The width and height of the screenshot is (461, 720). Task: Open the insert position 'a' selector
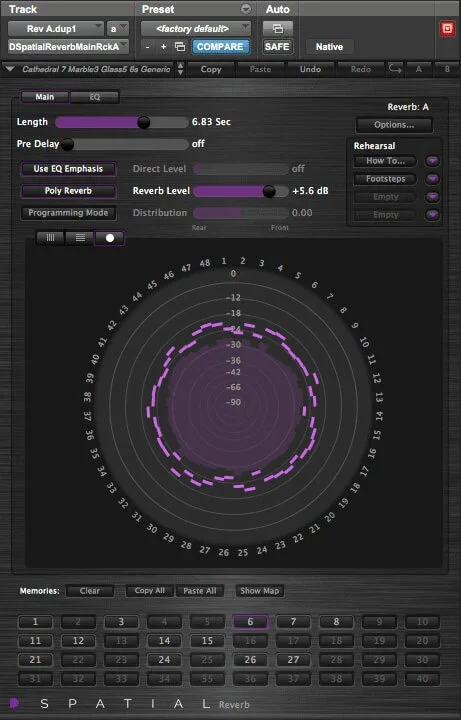(x=118, y=28)
